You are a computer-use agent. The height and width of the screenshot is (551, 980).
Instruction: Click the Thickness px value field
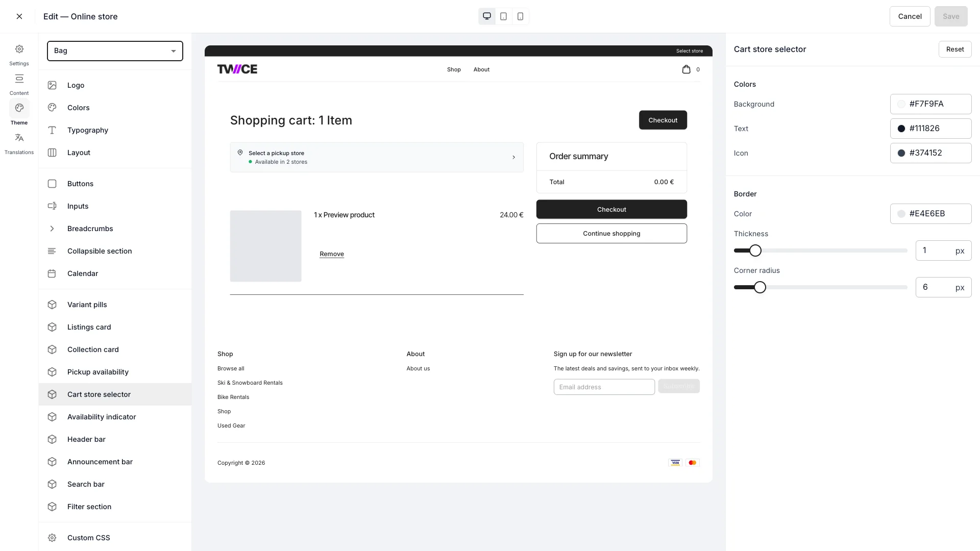click(943, 251)
